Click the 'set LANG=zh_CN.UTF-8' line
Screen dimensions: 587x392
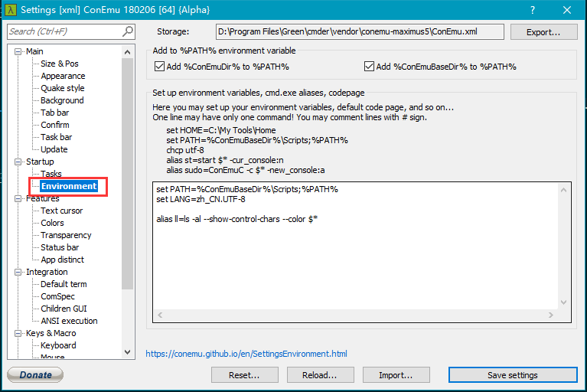[201, 200]
